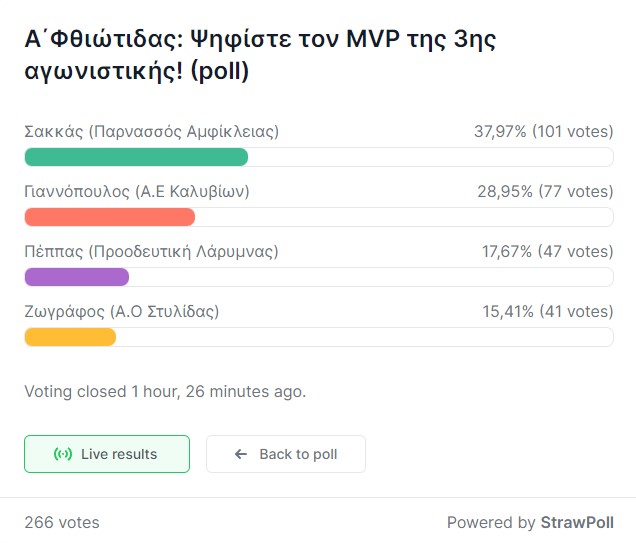Click the yellow Ζωγράφος progress bar
Viewport: 636px width, 543px height.
(71, 337)
